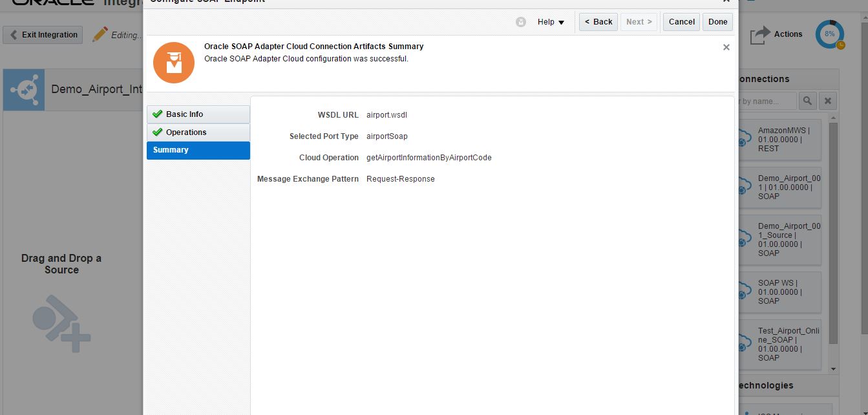
Task: Select the Basic Info step
Action: click(198, 114)
